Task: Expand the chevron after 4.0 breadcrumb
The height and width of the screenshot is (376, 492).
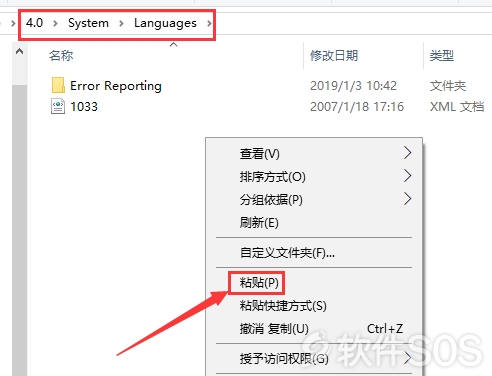Action: point(55,23)
